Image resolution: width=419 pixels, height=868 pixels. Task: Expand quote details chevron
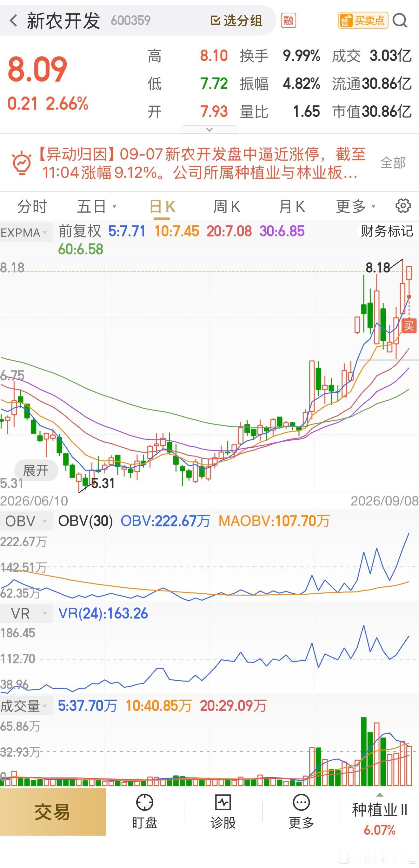point(209,130)
